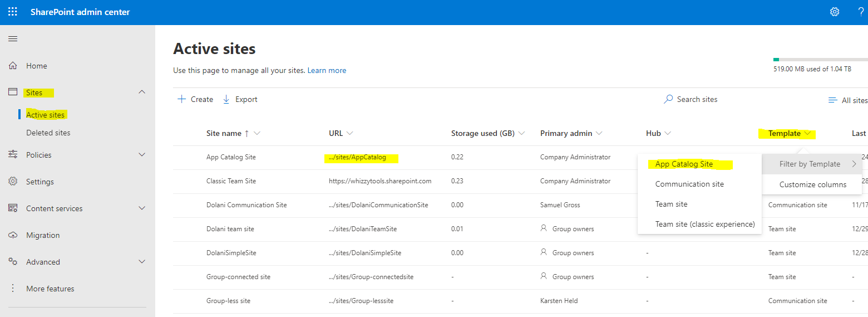868x317 pixels.
Task: Click the search magnifier icon
Action: (x=668, y=99)
